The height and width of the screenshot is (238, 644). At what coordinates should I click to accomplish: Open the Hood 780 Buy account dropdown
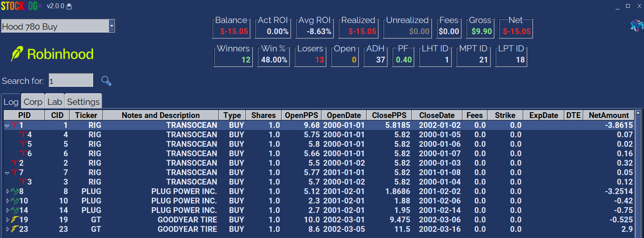click(x=112, y=26)
